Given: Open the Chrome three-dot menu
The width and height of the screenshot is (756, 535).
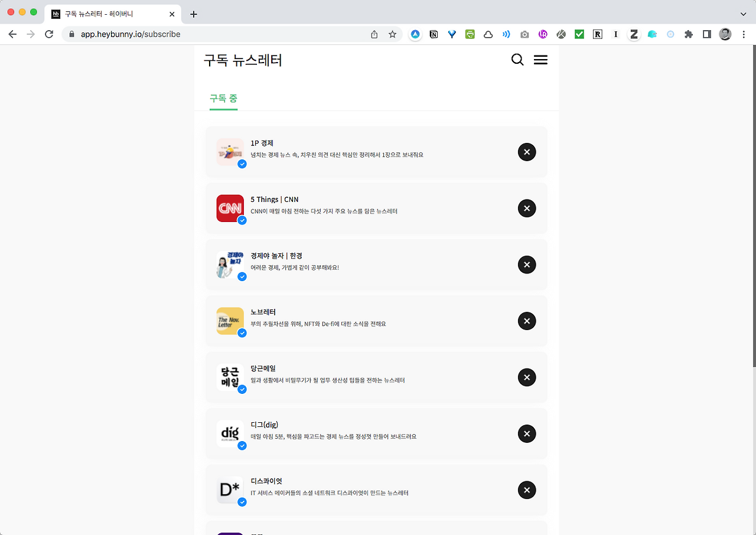Looking at the screenshot, I should point(744,34).
